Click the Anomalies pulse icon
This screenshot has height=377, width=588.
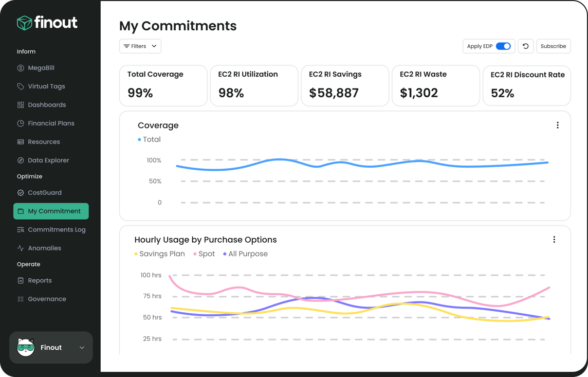click(x=21, y=248)
